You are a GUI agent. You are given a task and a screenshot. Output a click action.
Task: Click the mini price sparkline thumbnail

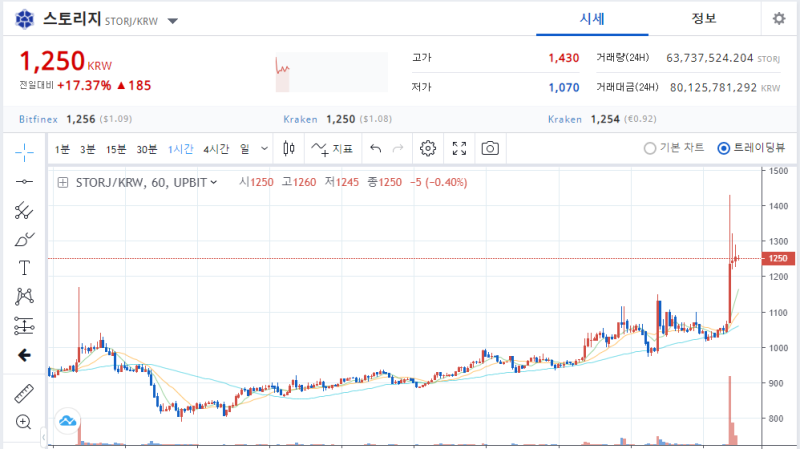[x=332, y=72]
